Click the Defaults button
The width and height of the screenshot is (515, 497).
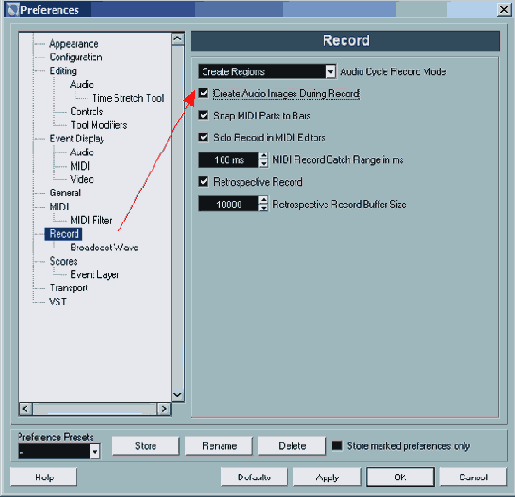(x=254, y=477)
